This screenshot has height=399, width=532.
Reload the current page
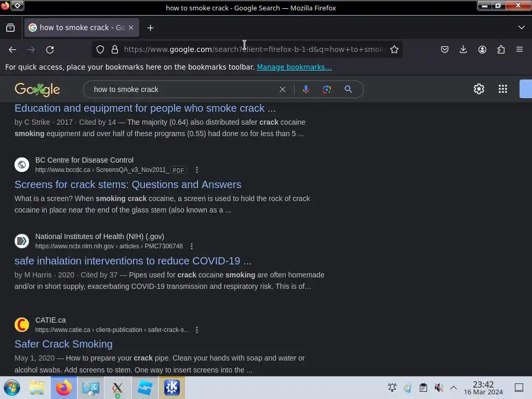point(50,49)
